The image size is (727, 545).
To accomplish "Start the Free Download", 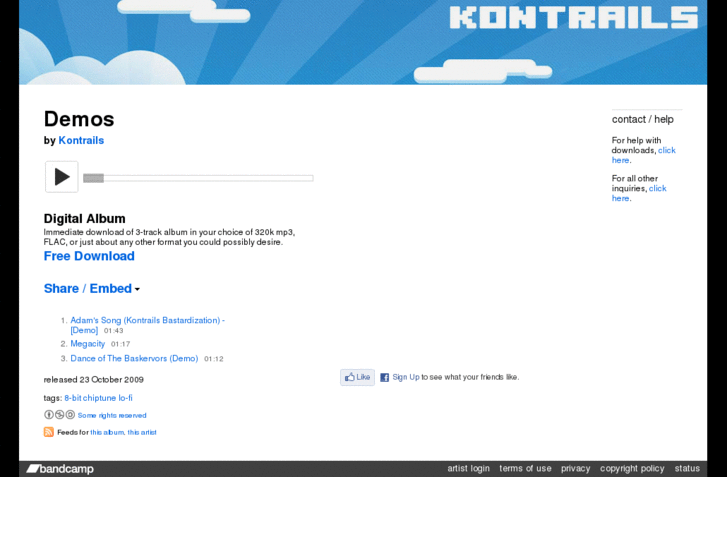I will [89, 256].
